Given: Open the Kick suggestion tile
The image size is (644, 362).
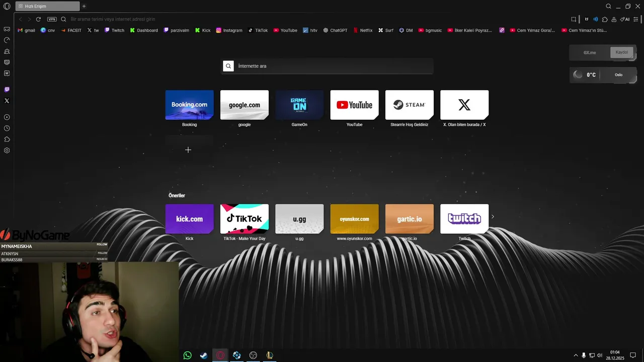Looking at the screenshot, I should click(x=189, y=219).
